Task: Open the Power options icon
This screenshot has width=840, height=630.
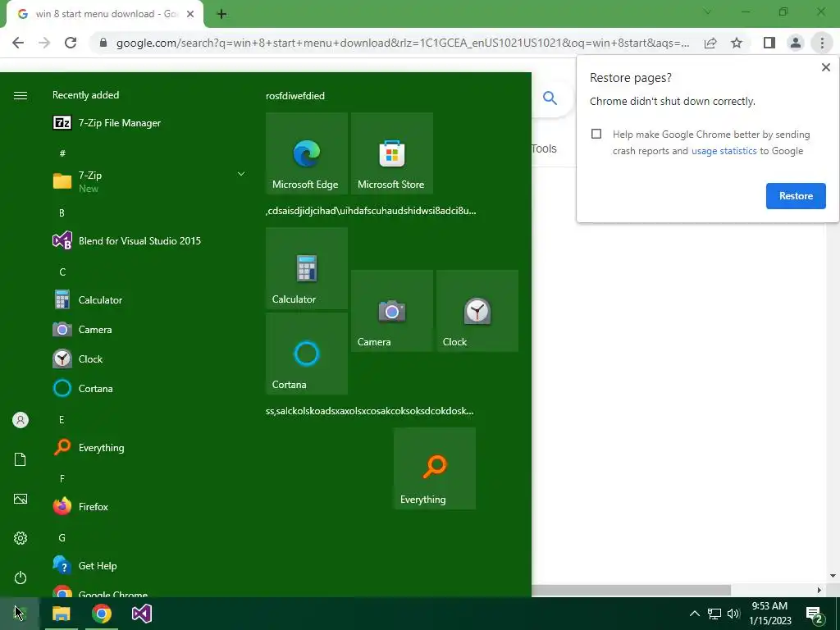Action: pyautogui.click(x=21, y=577)
